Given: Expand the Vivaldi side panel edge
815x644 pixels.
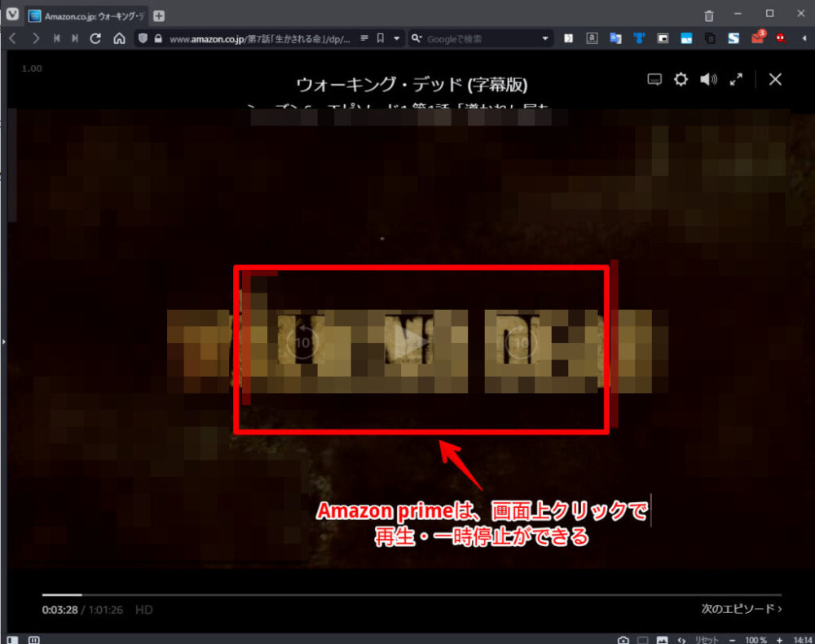Looking at the screenshot, I should (x=3, y=342).
